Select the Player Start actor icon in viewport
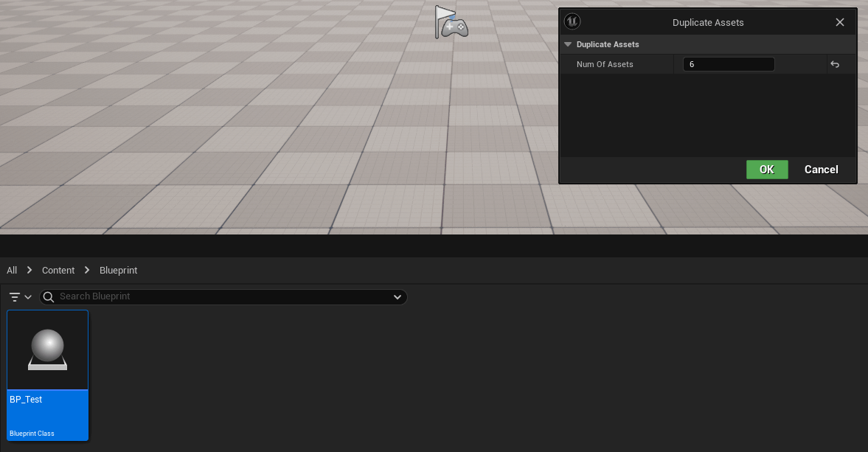Screen dimensions: 868x452 click(x=451, y=22)
